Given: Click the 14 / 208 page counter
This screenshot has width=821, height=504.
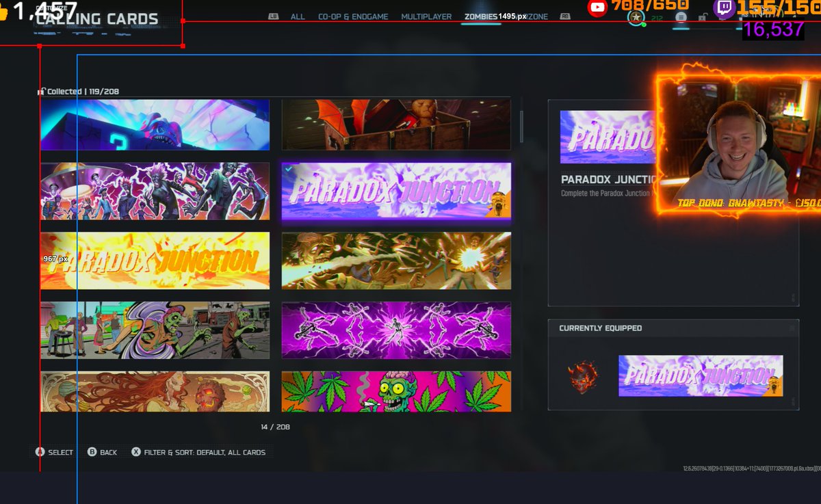Looking at the screenshot, I should 275,427.
